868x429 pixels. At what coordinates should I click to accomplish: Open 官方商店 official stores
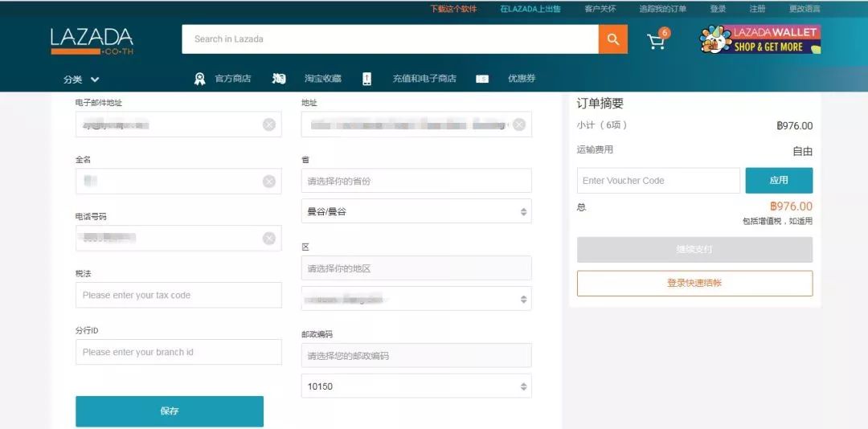pyautogui.click(x=232, y=79)
